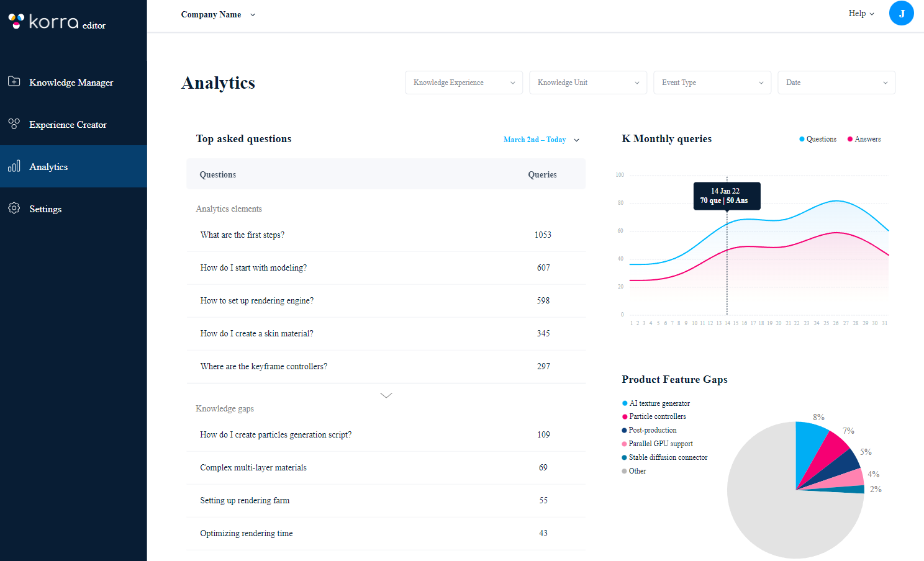Click the K Monthly queries title
This screenshot has height=561, width=924.
(666, 139)
